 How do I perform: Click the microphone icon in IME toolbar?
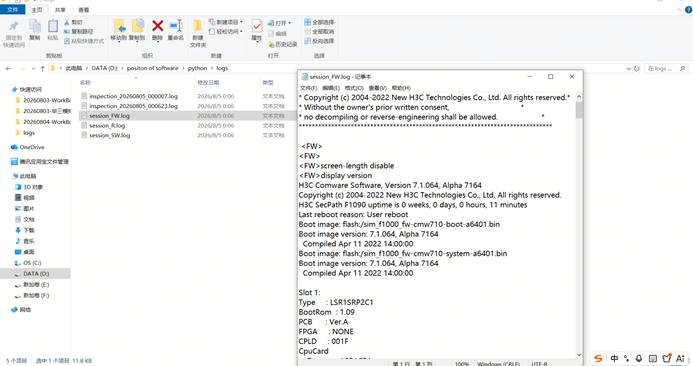coord(639,358)
